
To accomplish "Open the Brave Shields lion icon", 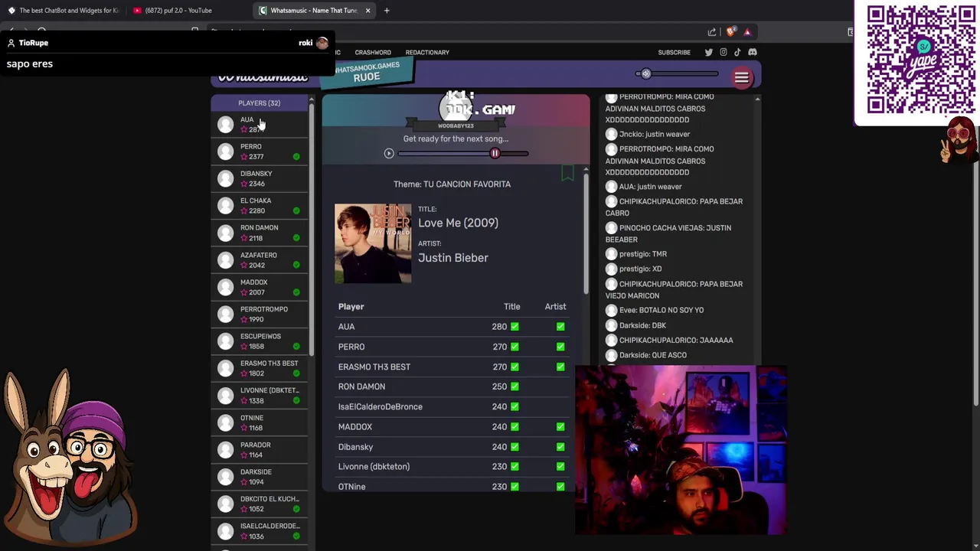I will pos(731,32).
